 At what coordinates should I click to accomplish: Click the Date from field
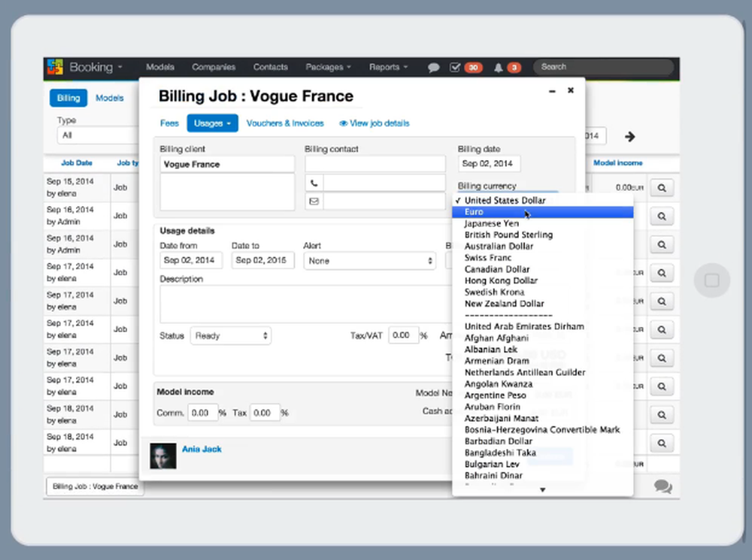191,260
